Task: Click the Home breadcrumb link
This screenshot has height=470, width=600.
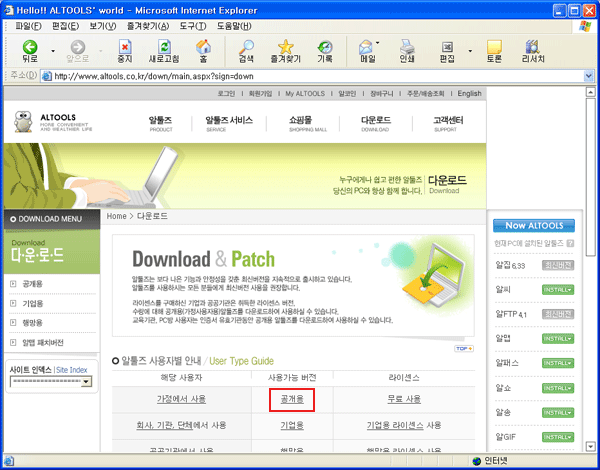Action: [116, 216]
